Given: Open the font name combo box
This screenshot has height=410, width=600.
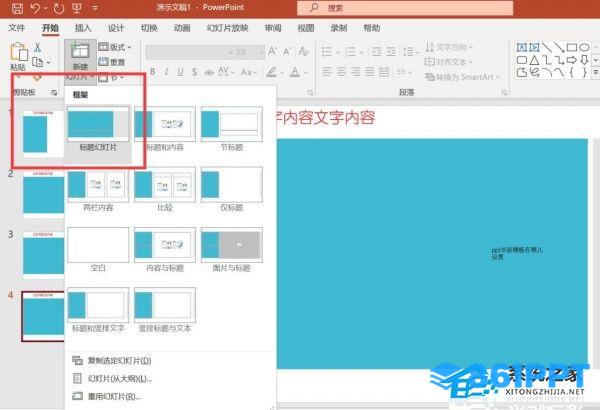Looking at the screenshot, I should 190,52.
